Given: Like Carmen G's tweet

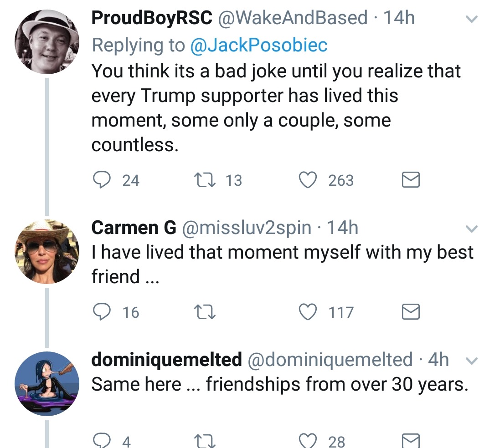Looking at the screenshot, I should (308, 312).
